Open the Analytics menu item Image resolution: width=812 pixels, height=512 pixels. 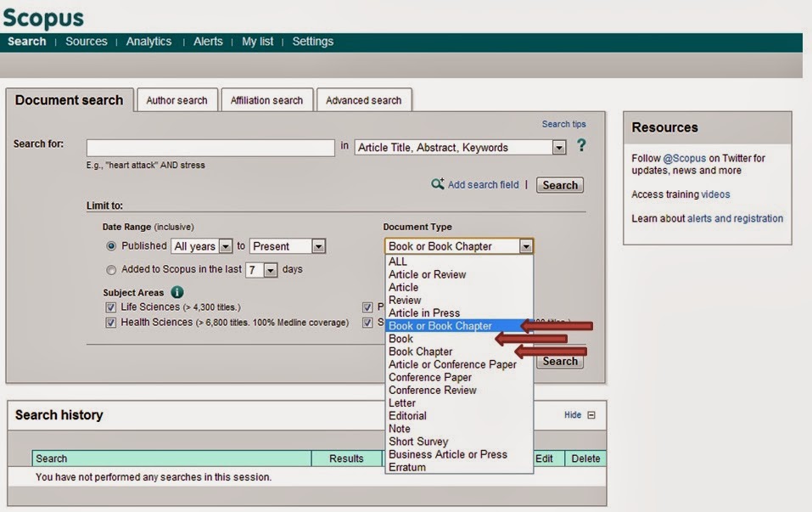(x=148, y=42)
